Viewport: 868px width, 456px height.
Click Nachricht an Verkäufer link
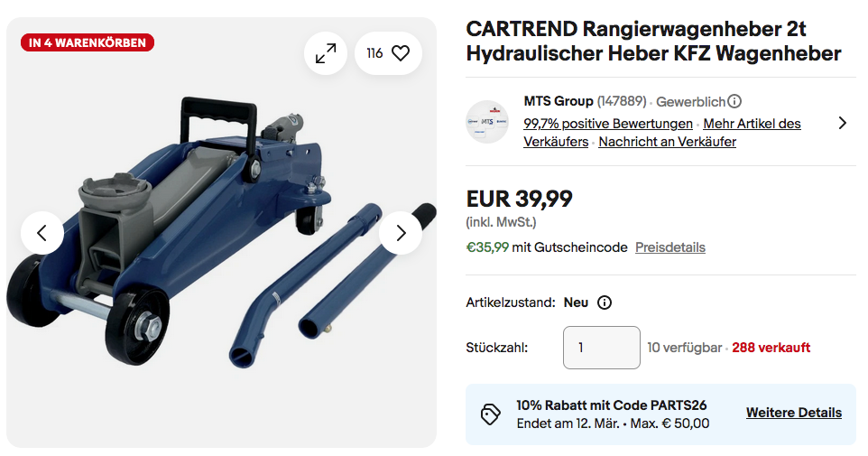pos(667,142)
